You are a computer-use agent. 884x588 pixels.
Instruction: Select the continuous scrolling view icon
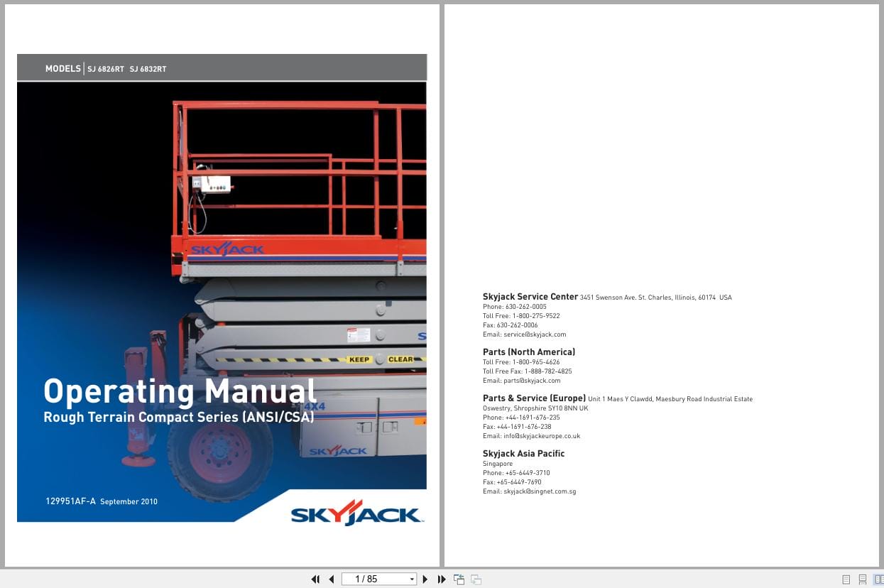click(863, 579)
